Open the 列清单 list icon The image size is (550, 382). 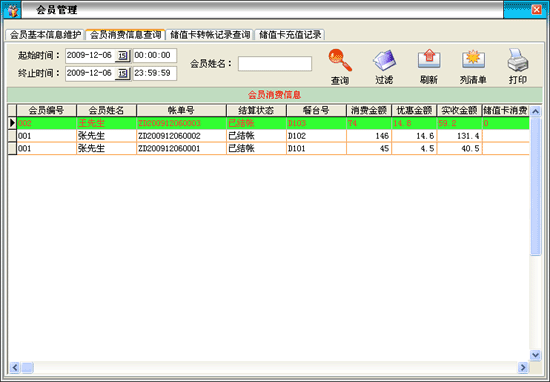tap(473, 59)
